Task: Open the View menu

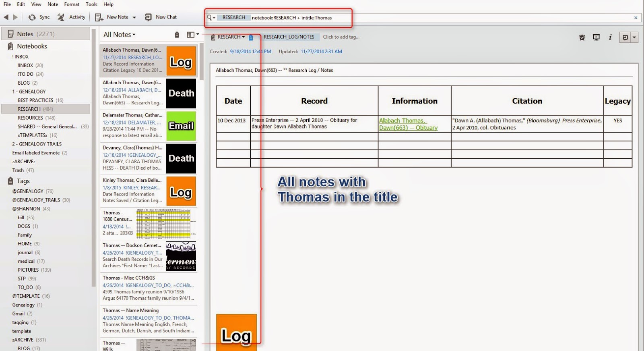Action: click(x=36, y=4)
